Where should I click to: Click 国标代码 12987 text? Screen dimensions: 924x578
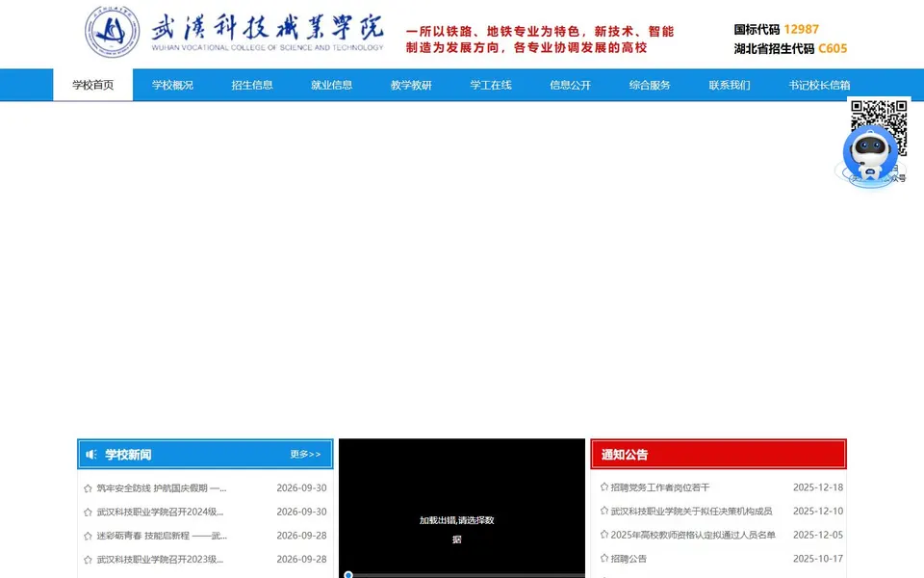776,30
